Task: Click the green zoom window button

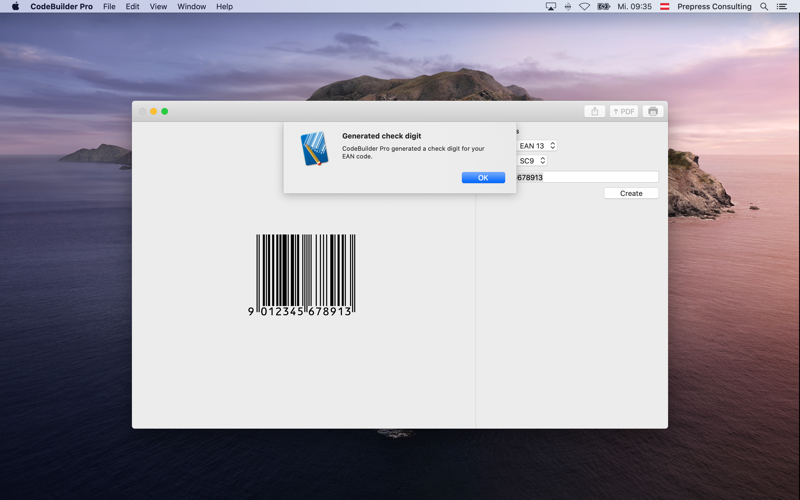Action: click(x=165, y=111)
